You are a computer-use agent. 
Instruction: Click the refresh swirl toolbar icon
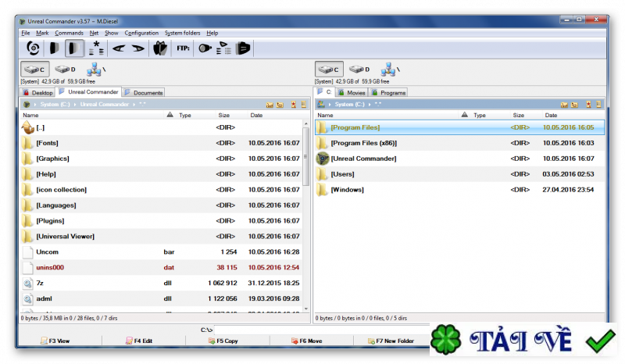point(33,48)
